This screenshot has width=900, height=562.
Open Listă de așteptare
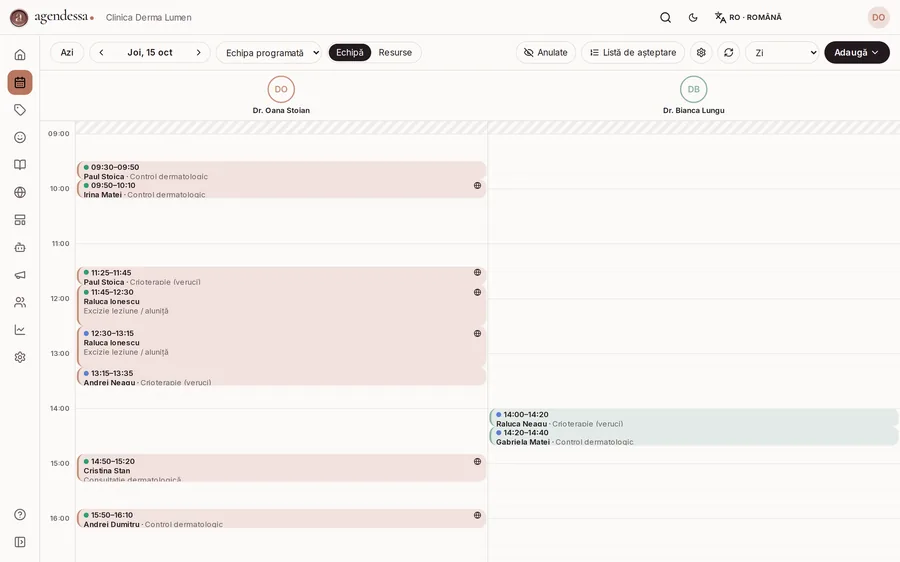tap(633, 52)
